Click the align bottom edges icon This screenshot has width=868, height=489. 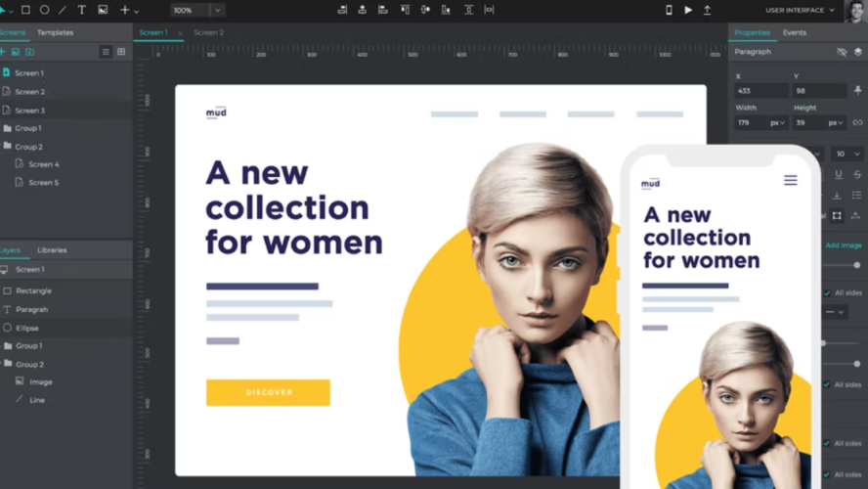446,10
